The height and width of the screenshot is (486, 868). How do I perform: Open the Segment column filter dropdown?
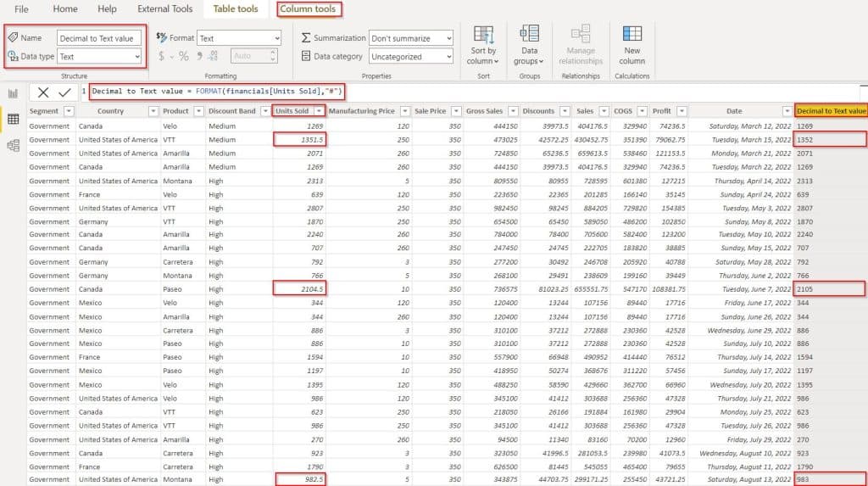point(69,111)
